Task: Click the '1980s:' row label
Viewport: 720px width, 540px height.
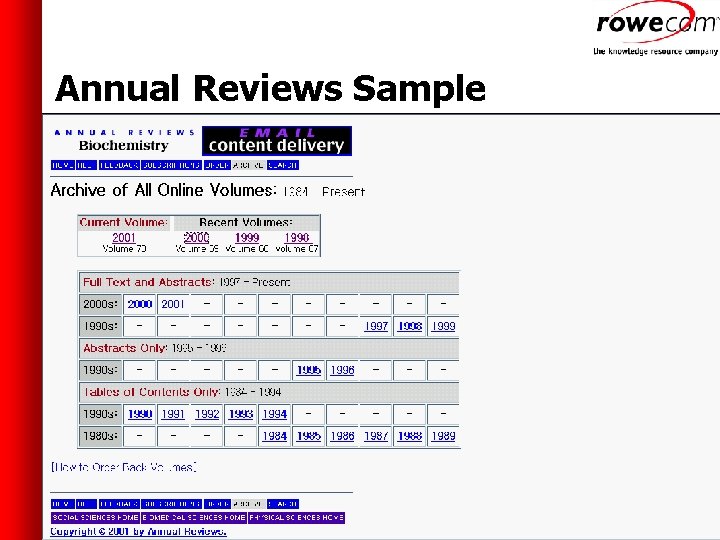Action: click(100, 436)
